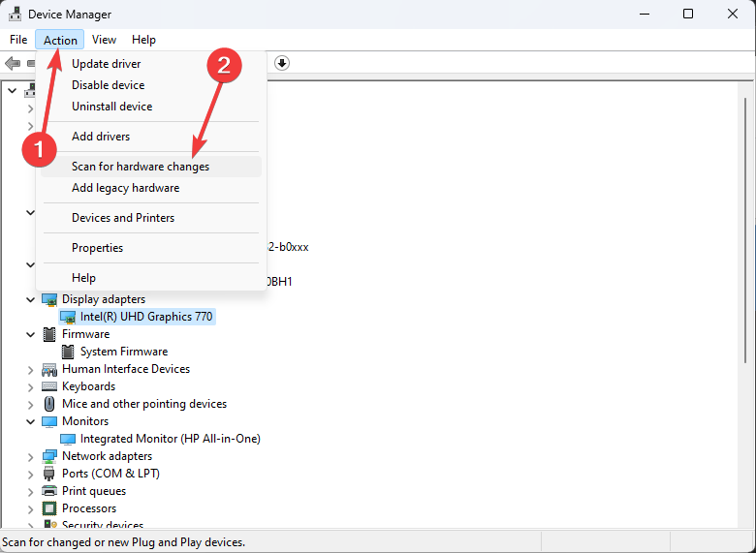Collapse the Monitors category

point(30,421)
